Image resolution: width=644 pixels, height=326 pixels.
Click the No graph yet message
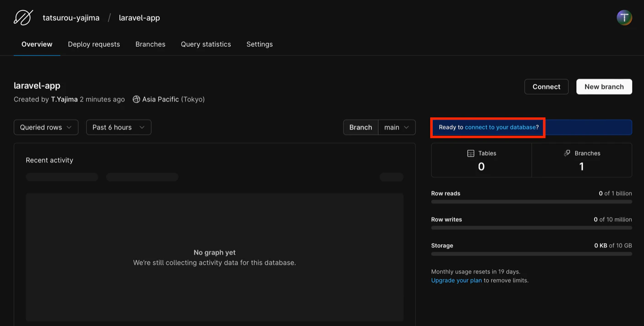215,252
